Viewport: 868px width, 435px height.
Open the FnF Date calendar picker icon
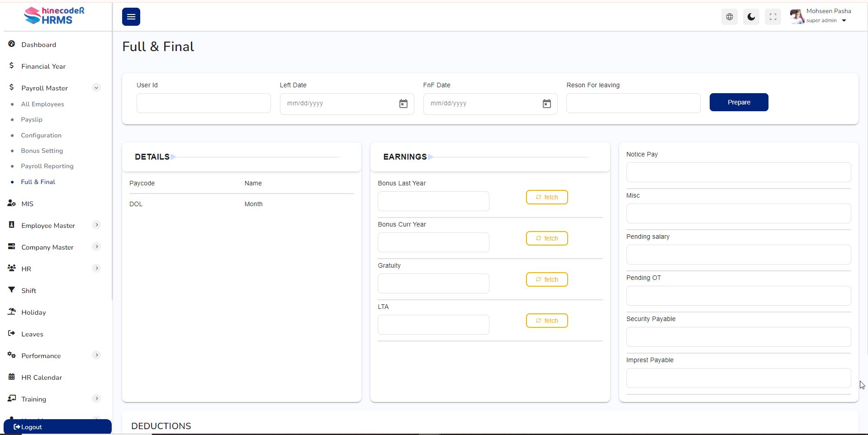pyautogui.click(x=547, y=104)
